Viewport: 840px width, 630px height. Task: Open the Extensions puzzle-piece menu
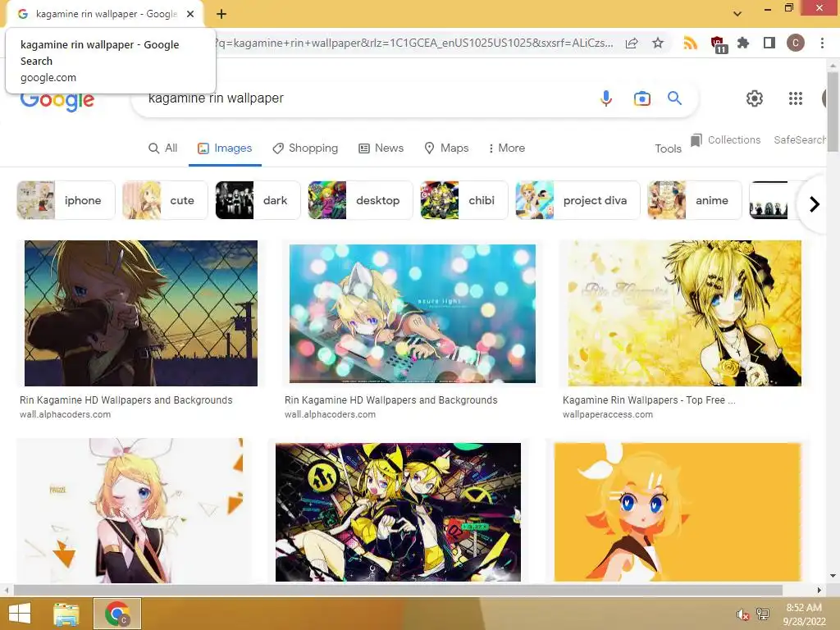pyautogui.click(x=742, y=43)
